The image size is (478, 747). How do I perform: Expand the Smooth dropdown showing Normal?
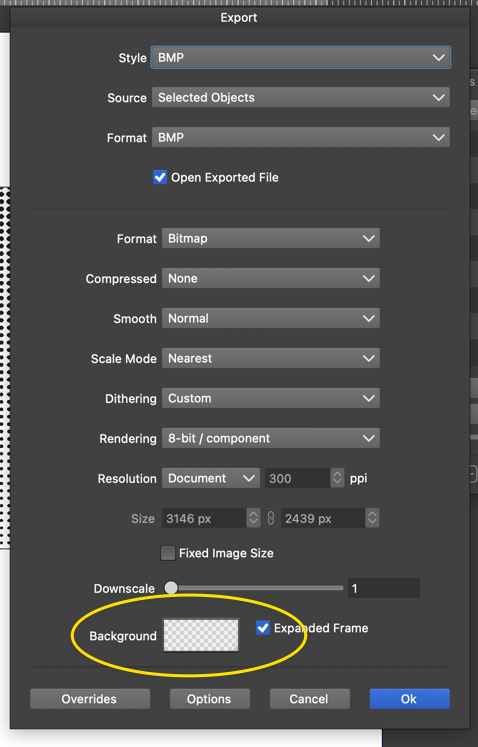click(271, 318)
